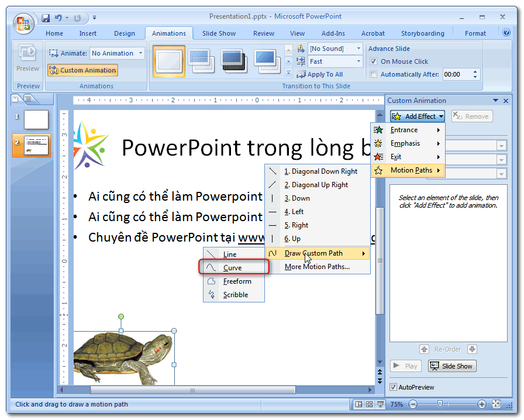Open the first disabled dropdown in animation pane
Image resolution: width=524 pixels, height=420 pixels.
click(501, 146)
